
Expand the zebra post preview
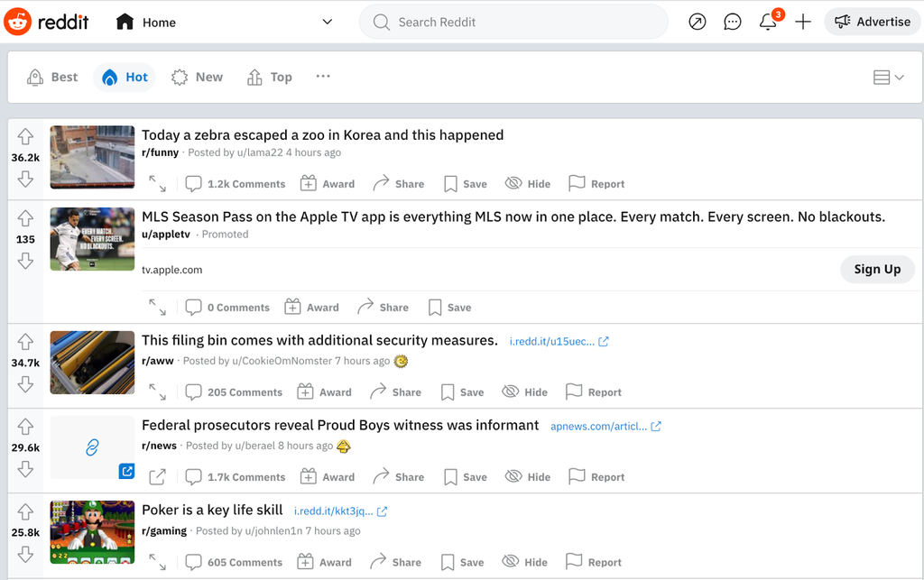[x=158, y=183]
